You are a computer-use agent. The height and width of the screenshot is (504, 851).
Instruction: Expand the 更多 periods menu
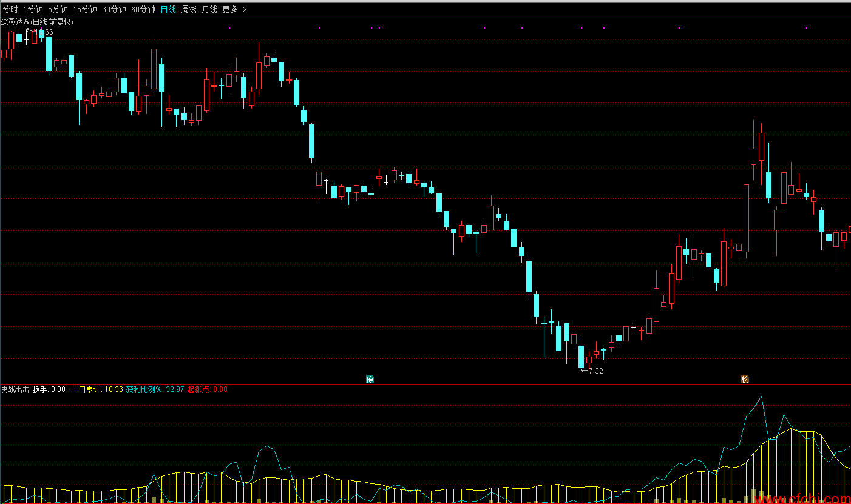pyautogui.click(x=234, y=9)
